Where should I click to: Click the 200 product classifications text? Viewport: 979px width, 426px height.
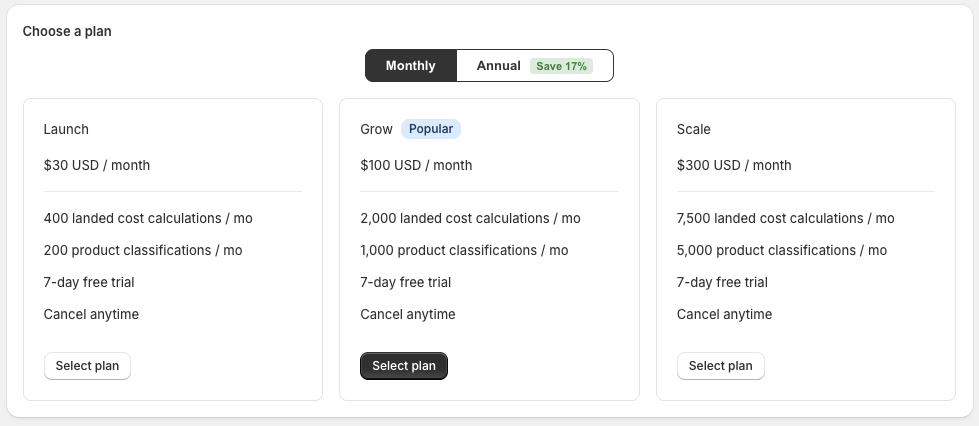(143, 250)
